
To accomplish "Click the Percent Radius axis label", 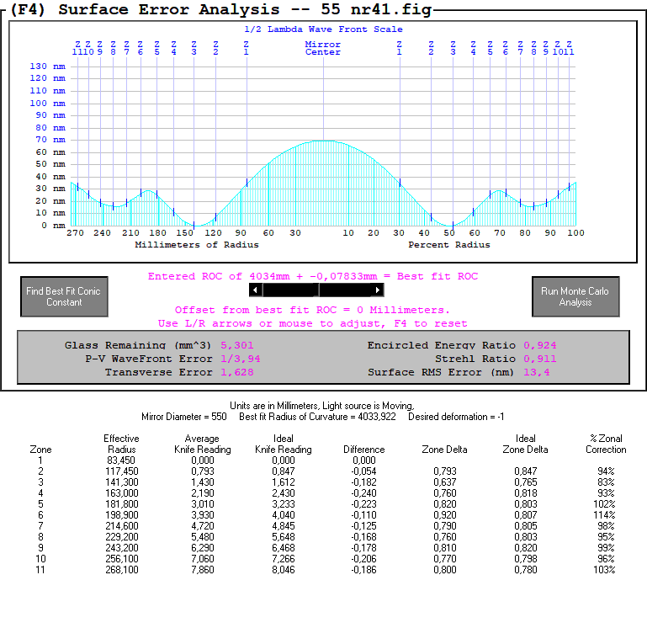I will click(449, 245).
